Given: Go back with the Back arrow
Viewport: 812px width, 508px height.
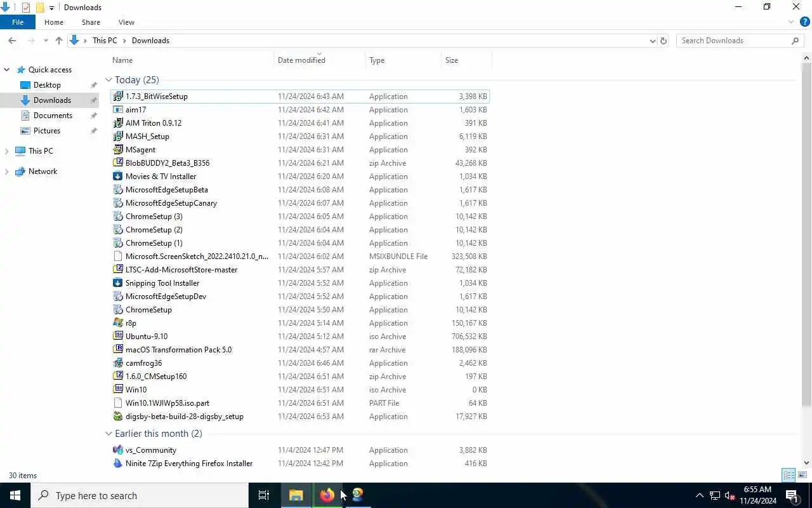Looking at the screenshot, I should pos(12,41).
